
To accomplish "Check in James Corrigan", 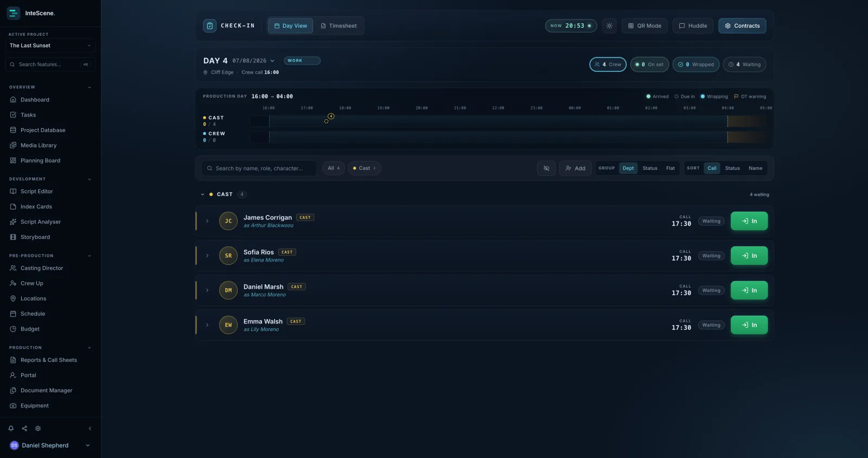I will tap(749, 221).
